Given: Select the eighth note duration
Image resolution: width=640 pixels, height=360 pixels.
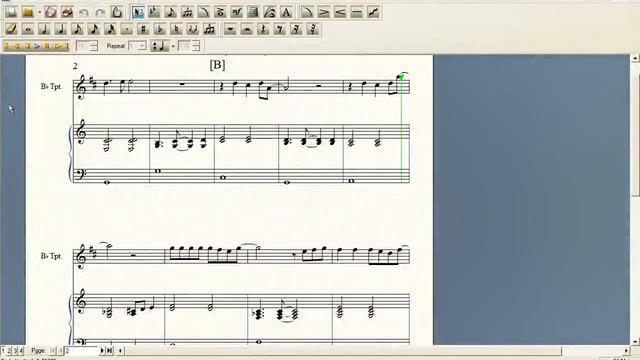Looking at the screenshot, I should 77,29.
